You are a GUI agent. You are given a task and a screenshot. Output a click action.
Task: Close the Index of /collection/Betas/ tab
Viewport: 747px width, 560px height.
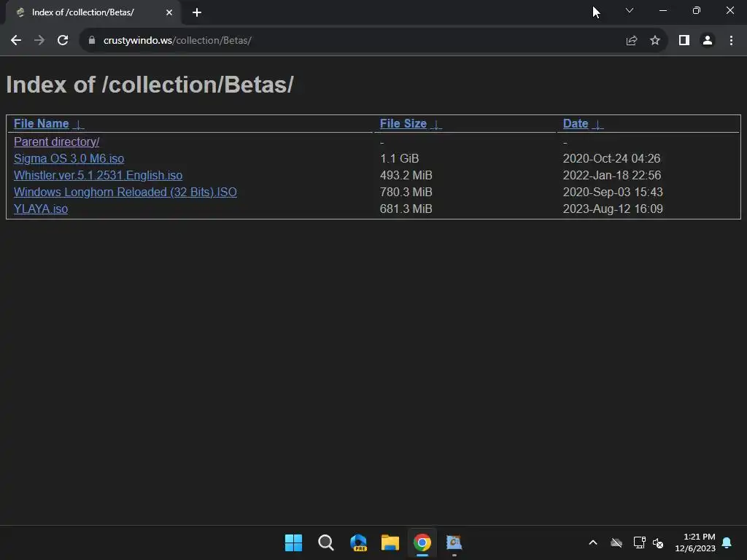click(x=169, y=12)
